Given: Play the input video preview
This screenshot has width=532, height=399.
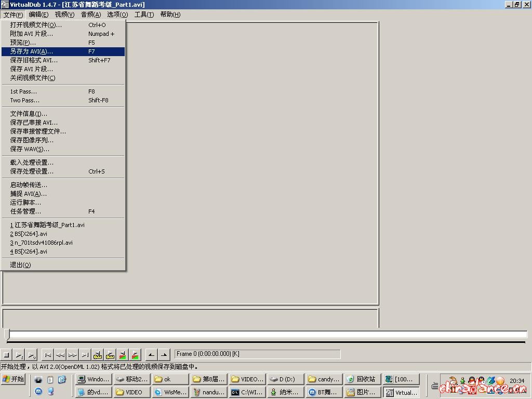Looking at the screenshot, I should [x=19, y=355].
